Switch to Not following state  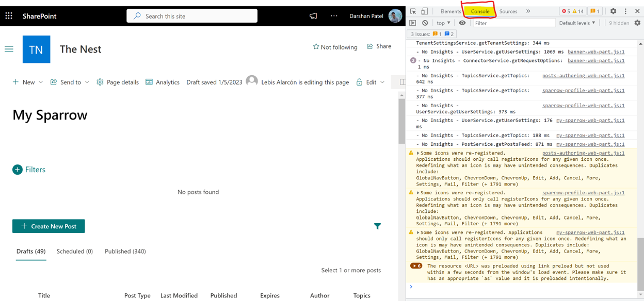click(335, 47)
